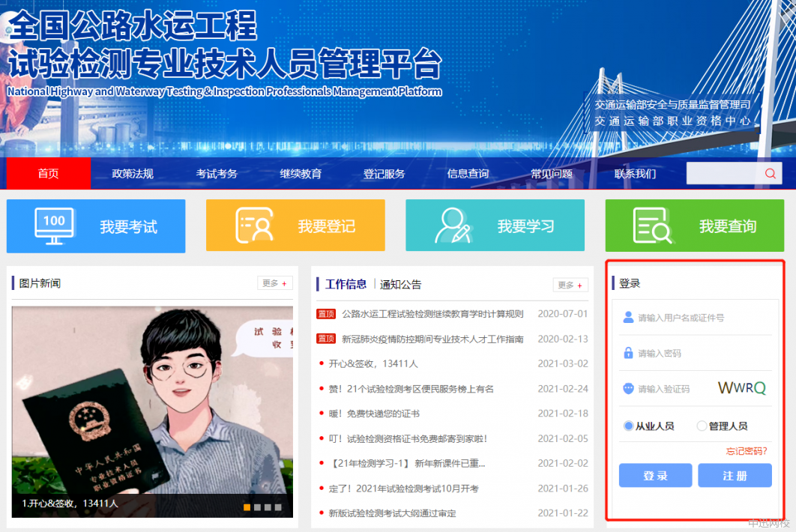
Task: Click the 忘记密码? link
Action: 747,450
